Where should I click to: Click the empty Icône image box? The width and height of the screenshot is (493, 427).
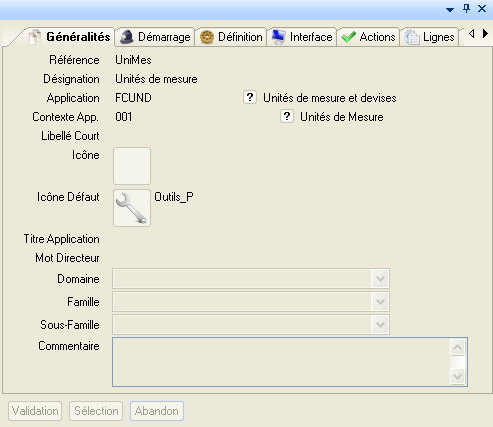(x=132, y=166)
